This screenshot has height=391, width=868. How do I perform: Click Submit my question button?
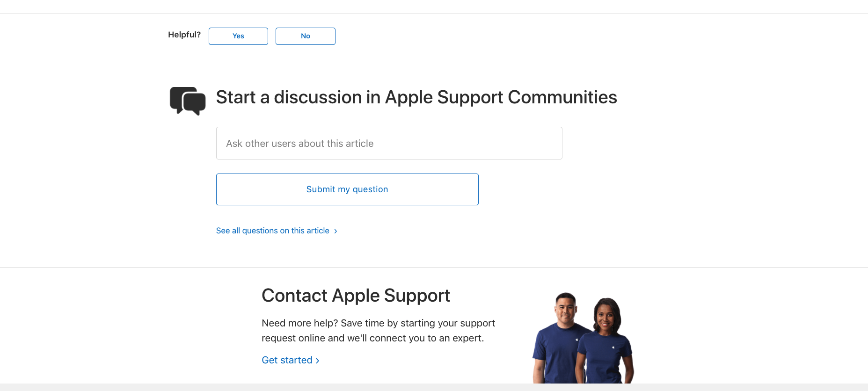tap(347, 189)
